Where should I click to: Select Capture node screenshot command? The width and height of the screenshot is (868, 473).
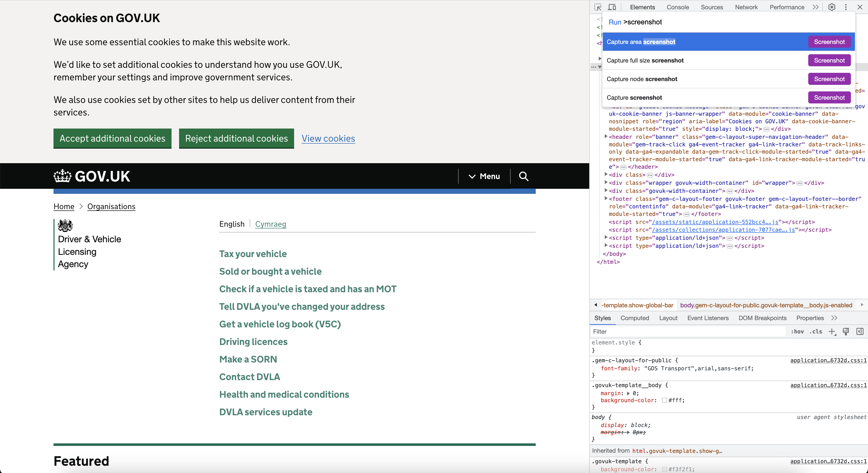(729, 79)
